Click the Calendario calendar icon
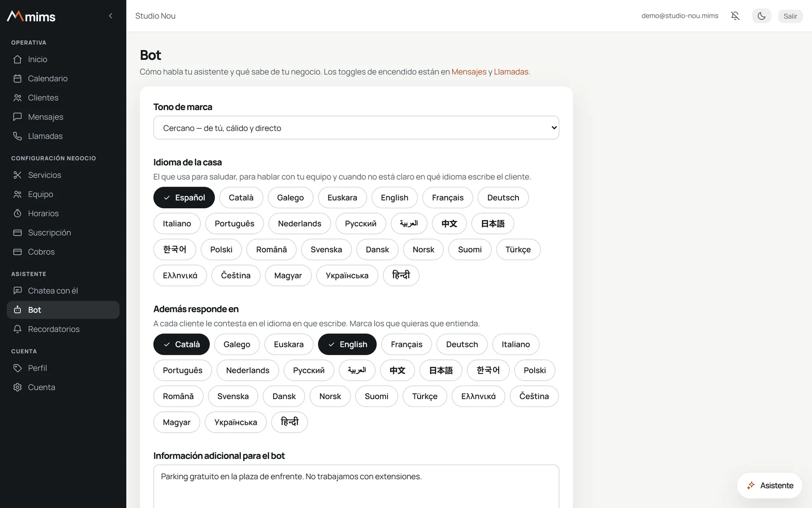 [18, 79]
